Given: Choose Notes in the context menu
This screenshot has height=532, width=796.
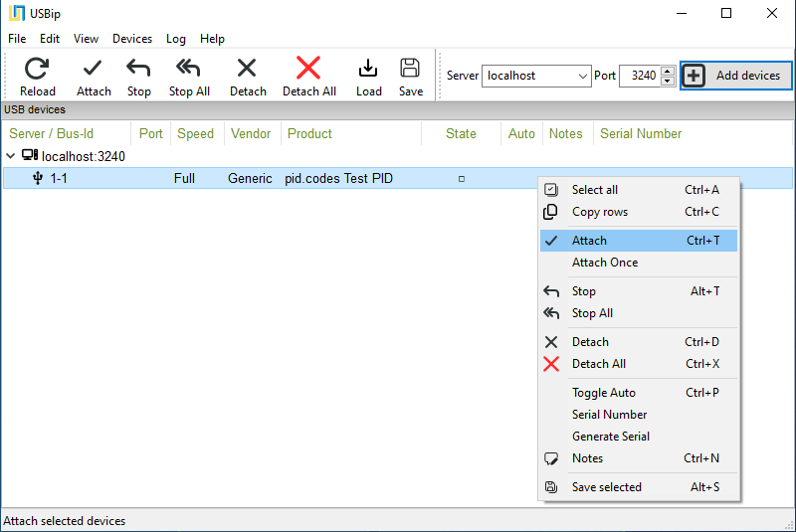Looking at the screenshot, I should pos(639,458).
